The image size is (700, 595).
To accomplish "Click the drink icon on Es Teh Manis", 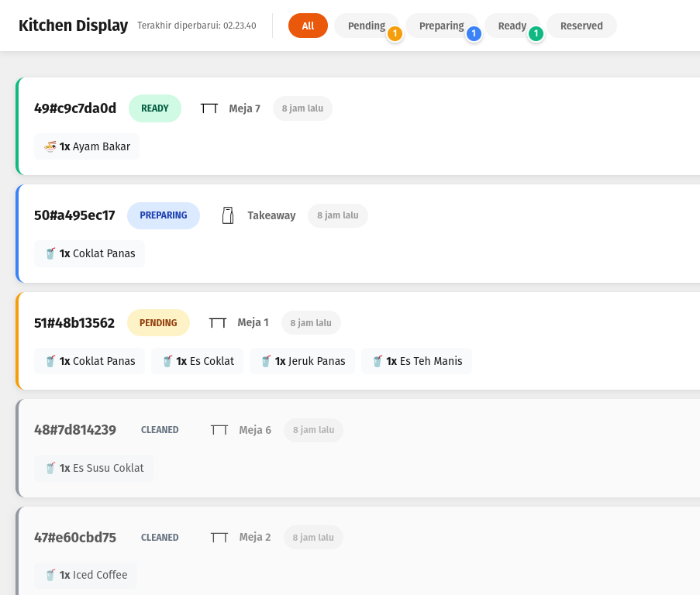I will point(378,361).
